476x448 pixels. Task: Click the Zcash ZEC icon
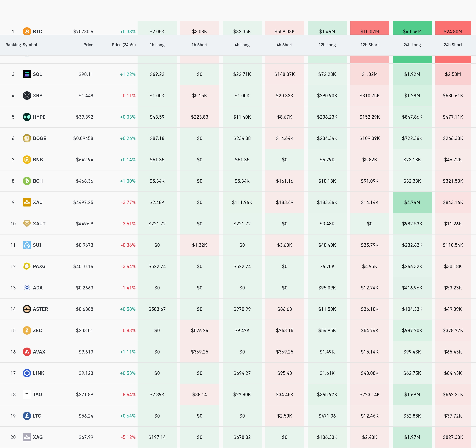(27, 330)
